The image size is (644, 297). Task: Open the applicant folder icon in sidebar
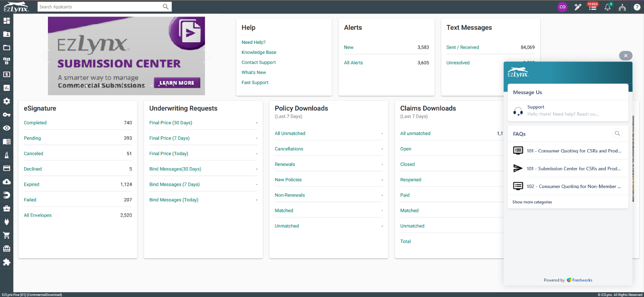6,34
